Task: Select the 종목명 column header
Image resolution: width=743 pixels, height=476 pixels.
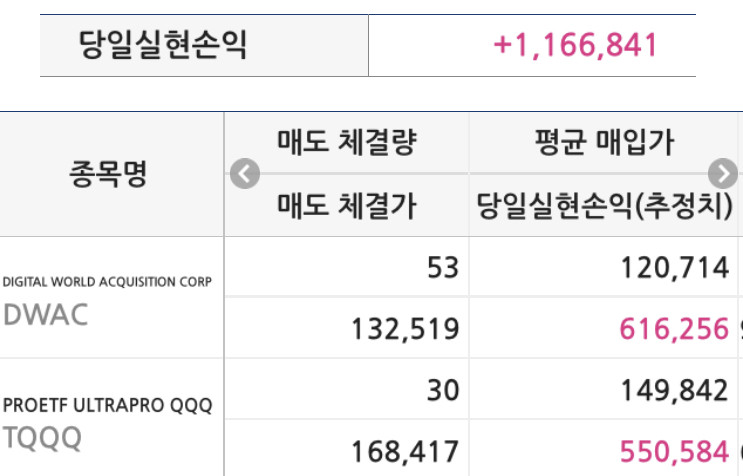Action: tap(108, 174)
